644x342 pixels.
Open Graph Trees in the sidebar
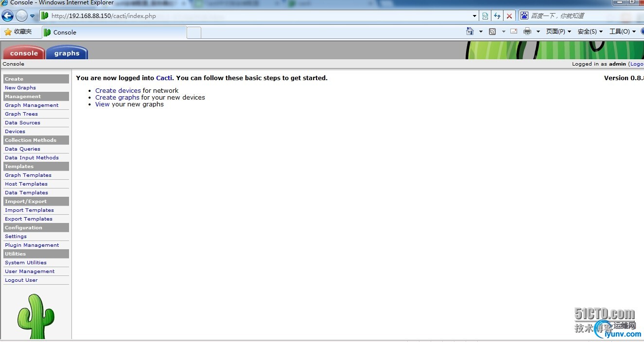pyautogui.click(x=21, y=114)
